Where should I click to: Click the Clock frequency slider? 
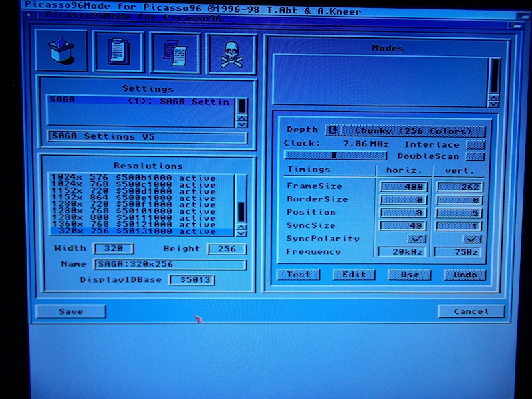[335, 155]
